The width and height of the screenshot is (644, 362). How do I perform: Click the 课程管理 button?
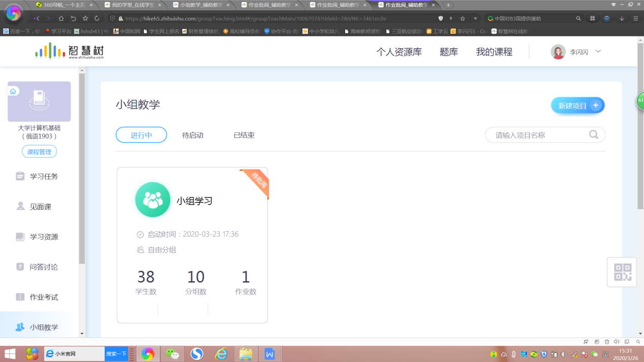[39, 152]
